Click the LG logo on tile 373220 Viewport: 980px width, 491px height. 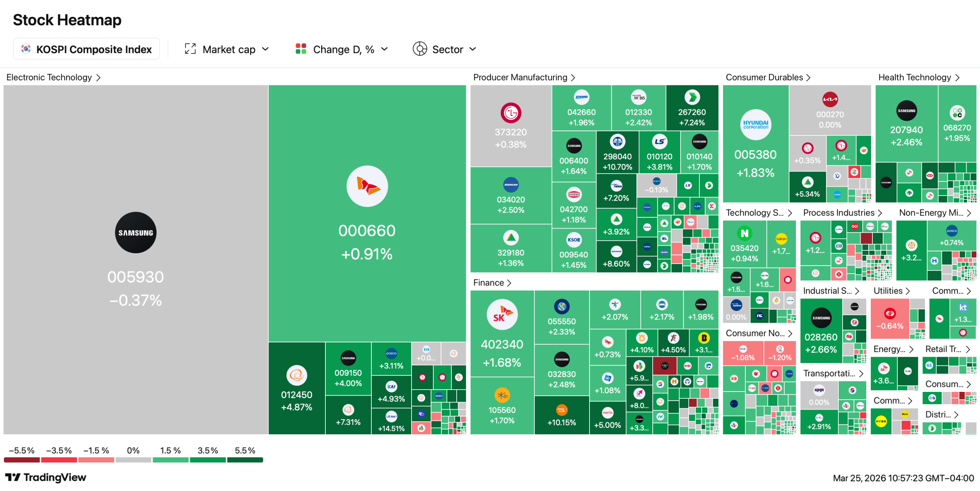pyautogui.click(x=511, y=113)
